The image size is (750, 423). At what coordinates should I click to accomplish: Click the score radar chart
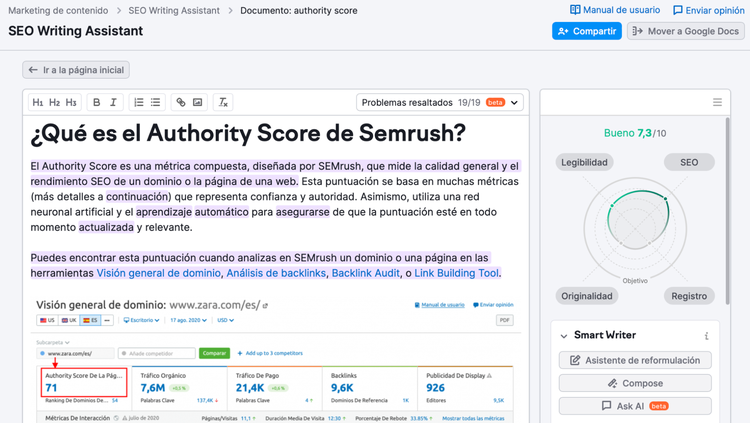pos(635,229)
